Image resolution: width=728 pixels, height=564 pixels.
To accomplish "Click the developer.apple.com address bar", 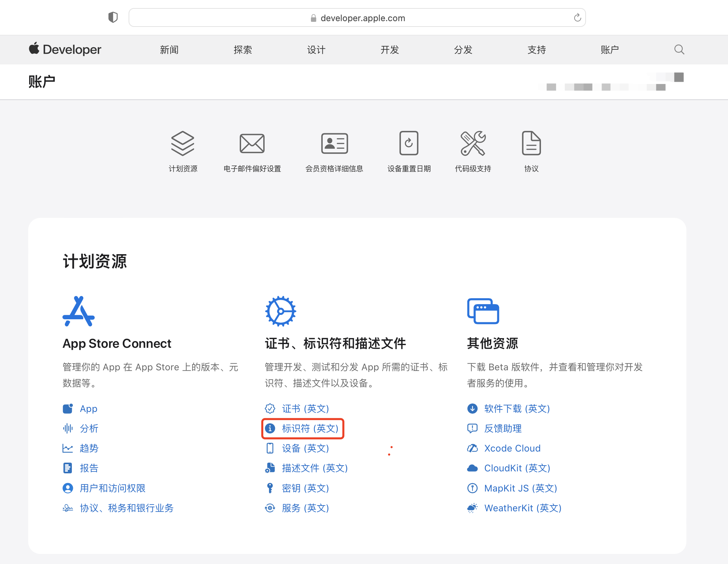I will [357, 17].
